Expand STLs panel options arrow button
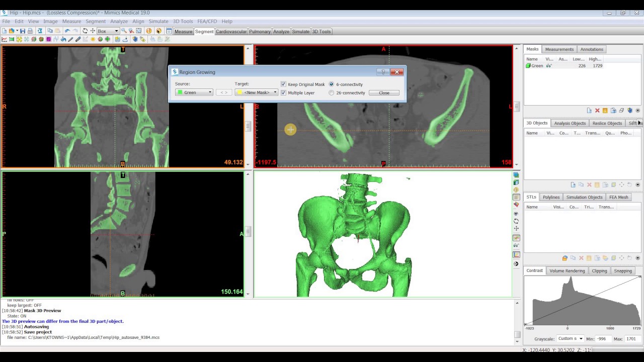 click(637, 258)
